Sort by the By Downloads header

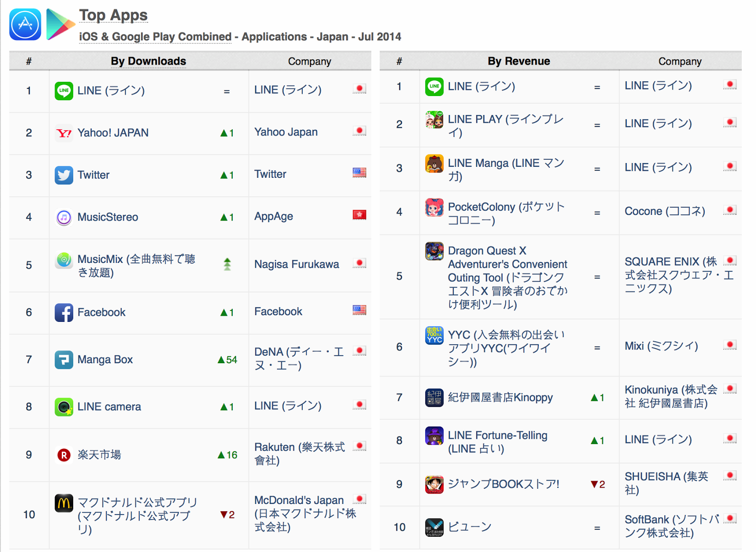coord(148,61)
